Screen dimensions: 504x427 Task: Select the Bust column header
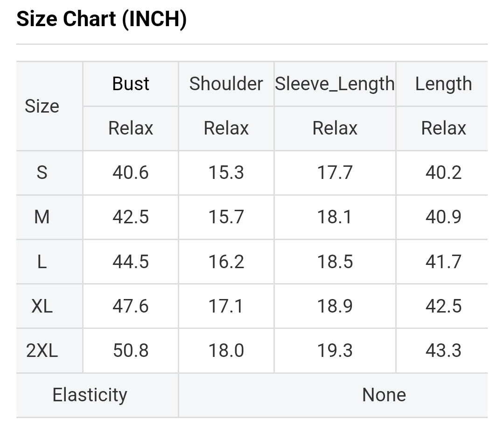click(131, 84)
